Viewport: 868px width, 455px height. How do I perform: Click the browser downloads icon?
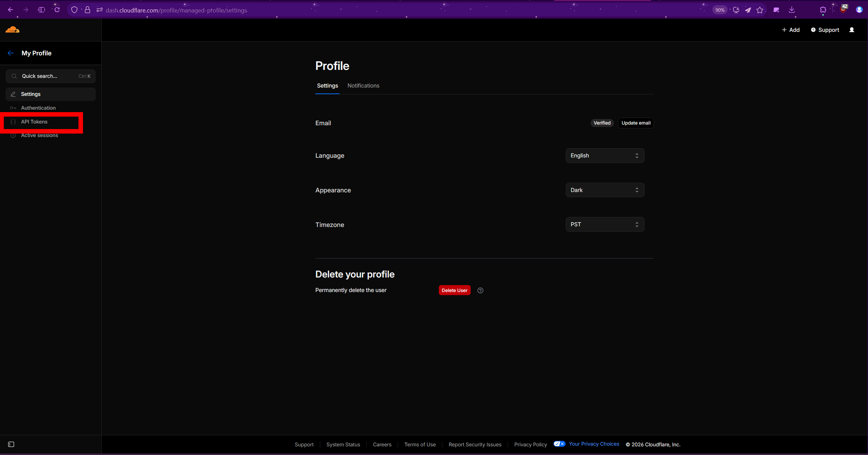(x=792, y=10)
